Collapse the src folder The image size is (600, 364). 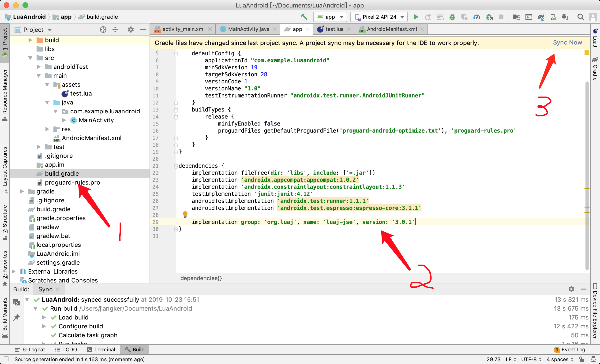30,58
